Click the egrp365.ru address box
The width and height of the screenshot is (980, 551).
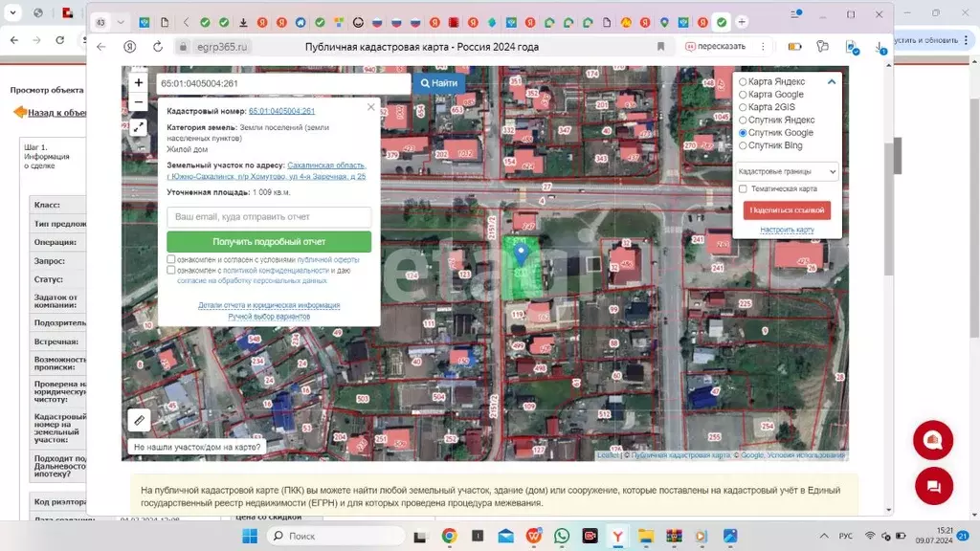tap(221, 47)
